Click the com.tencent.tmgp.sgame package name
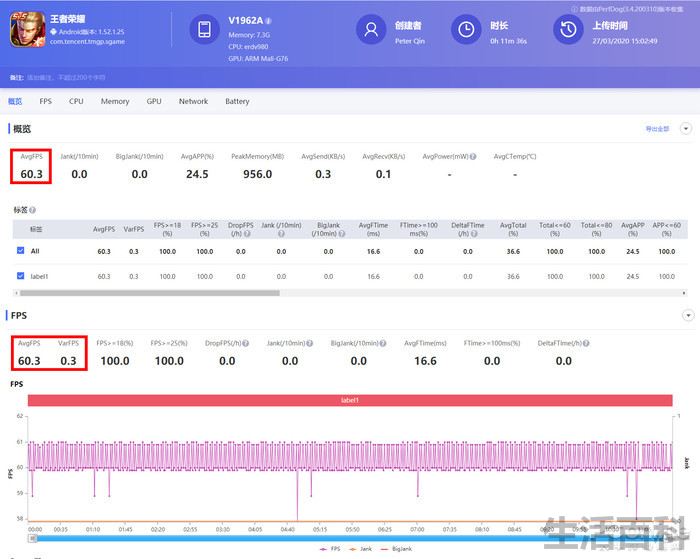The width and height of the screenshot is (700, 559). tap(88, 42)
